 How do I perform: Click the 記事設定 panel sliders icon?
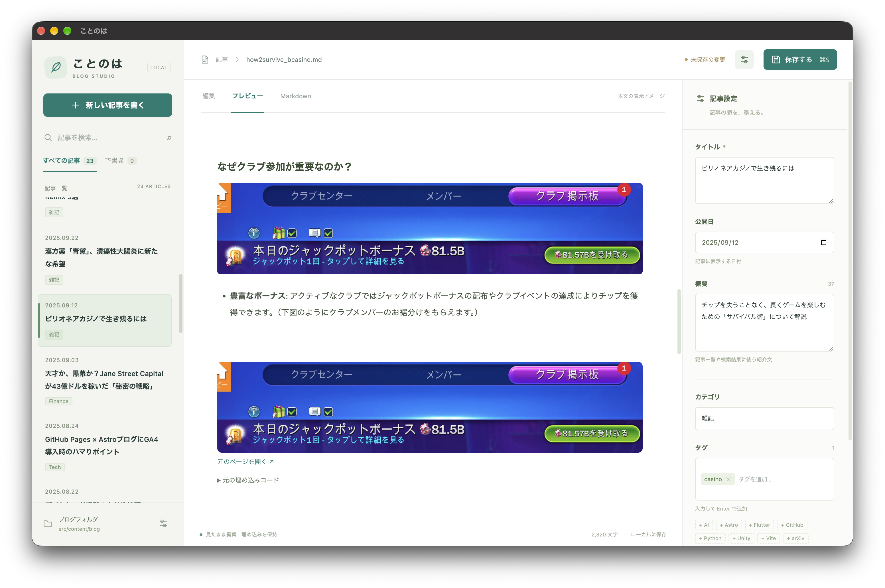click(x=700, y=99)
